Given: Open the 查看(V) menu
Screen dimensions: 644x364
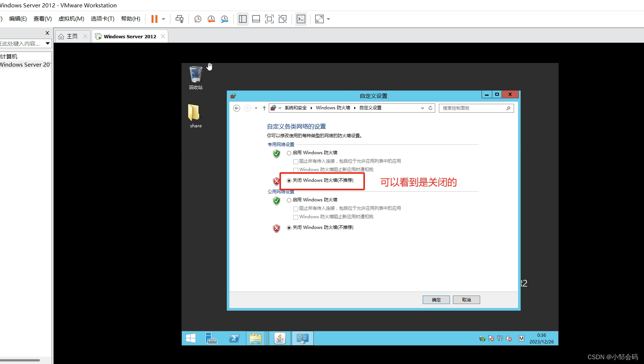Looking at the screenshot, I should pyautogui.click(x=42, y=19).
